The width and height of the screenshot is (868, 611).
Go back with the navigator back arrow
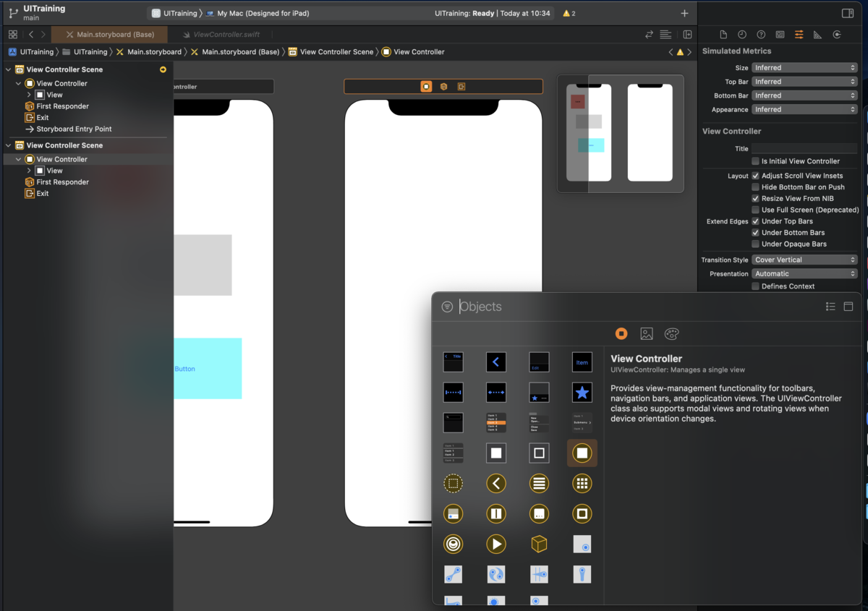30,34
